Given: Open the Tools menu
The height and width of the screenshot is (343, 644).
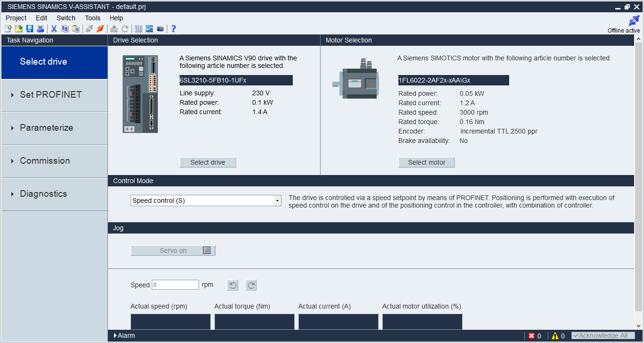Looking at the screenshot, I should click(92, 18).
